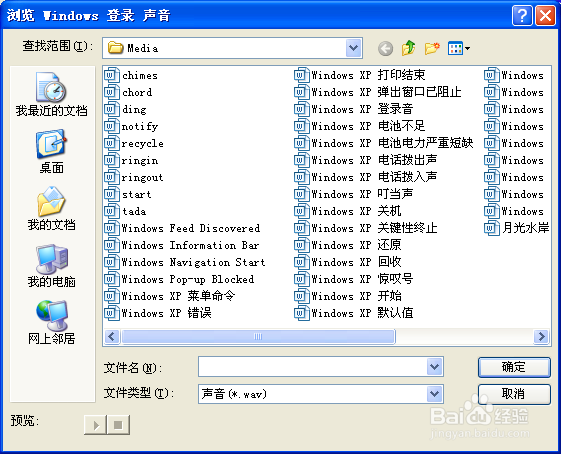The image size is (561, 454).
Task: Expand the 文件类型 dropdown arrow
Action: click(x=434, y=394)
